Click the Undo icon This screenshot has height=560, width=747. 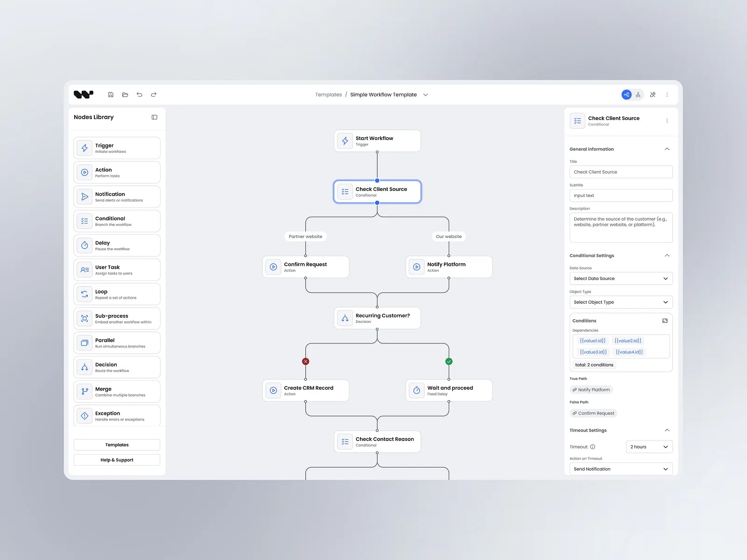pyautogui.click(x=139, y=94)
